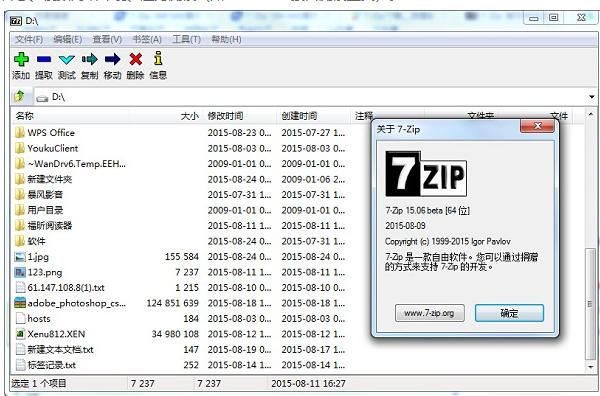Click the Xenu812.XEN file icon
Image resolution: width=600 pixels, height=396 pixels.
pyautogui.click(x=20, y=334)
